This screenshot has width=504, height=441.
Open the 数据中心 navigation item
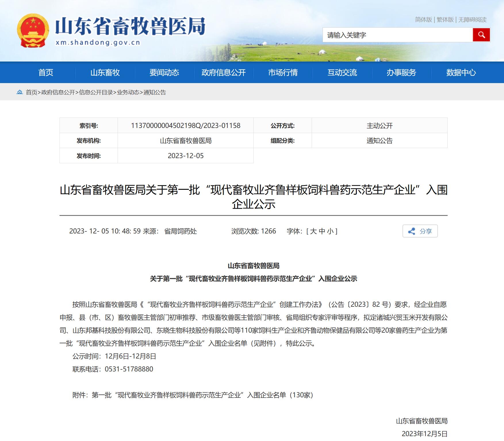[x=461, y=72]
